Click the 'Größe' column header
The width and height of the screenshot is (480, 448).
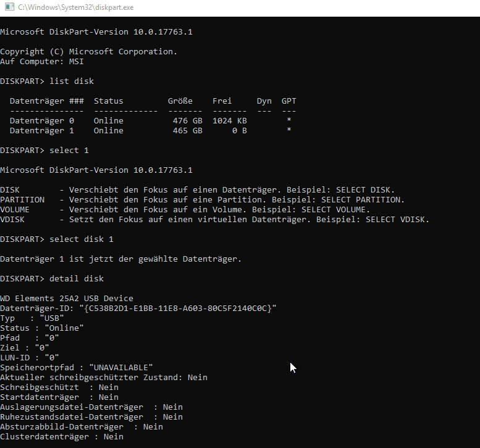click(180, 101)
